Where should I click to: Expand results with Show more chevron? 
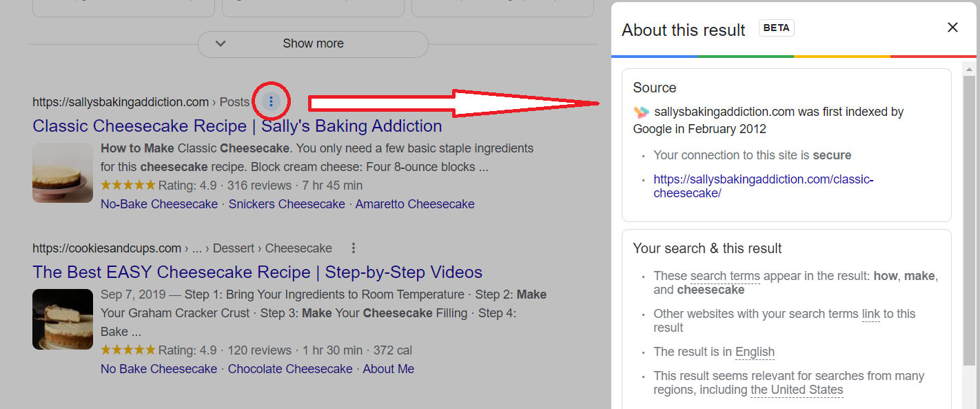[x=221, y=43]
